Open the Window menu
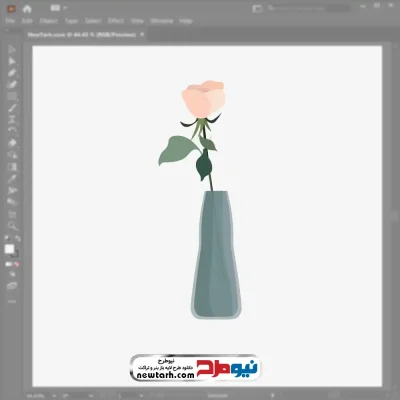This screenshot has height=400, width=400. click(x=162, y=21)
